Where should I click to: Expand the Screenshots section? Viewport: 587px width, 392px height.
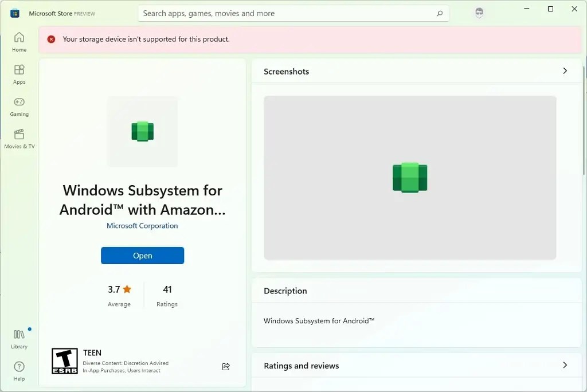565,71
